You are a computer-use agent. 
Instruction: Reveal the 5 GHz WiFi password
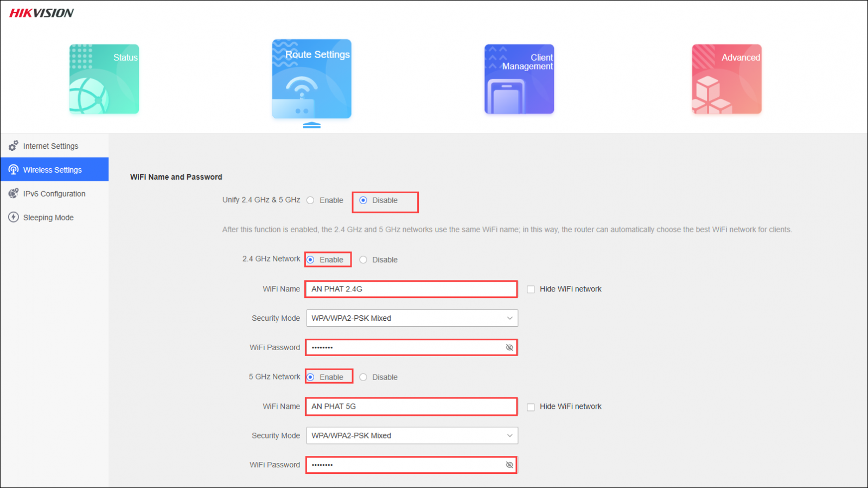[x=509, y=465]
